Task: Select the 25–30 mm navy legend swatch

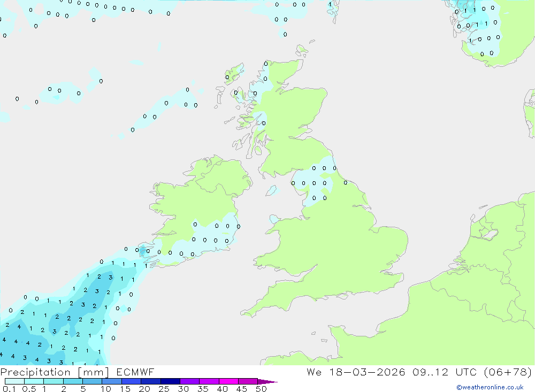Action: pyautogui.click(x=170, y=381)
